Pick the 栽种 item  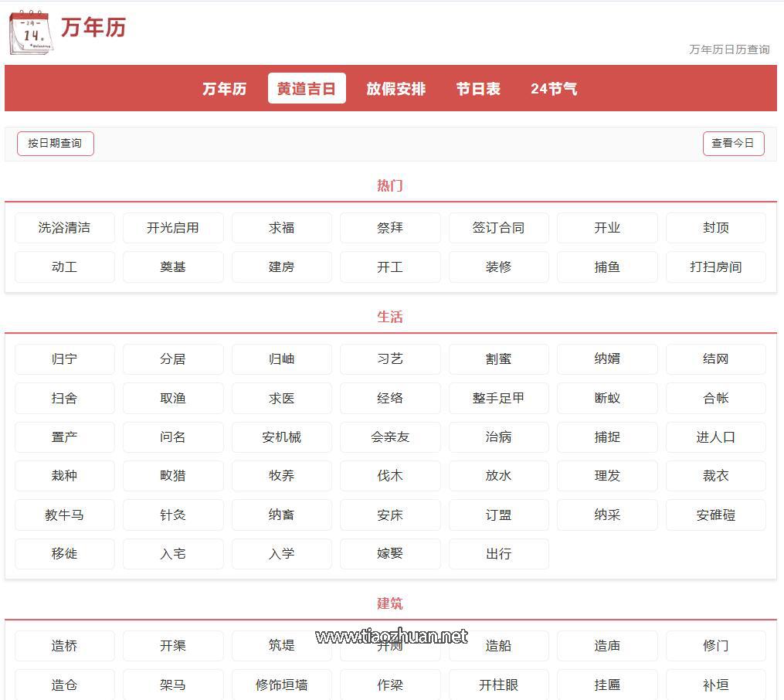(x=65, y=475)
